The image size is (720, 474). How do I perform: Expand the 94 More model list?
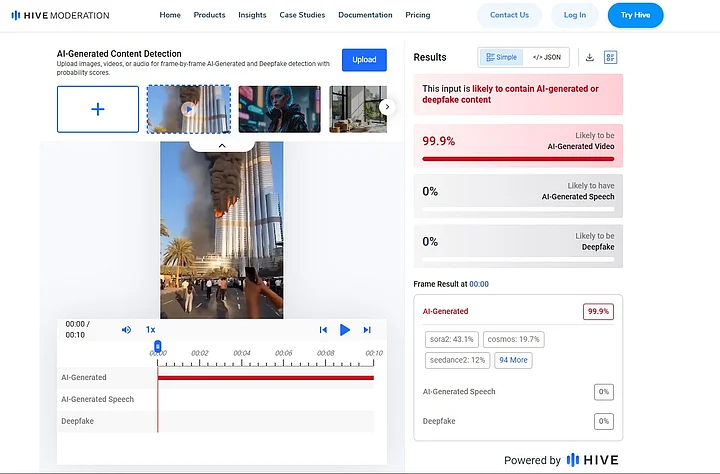[513, 360]
